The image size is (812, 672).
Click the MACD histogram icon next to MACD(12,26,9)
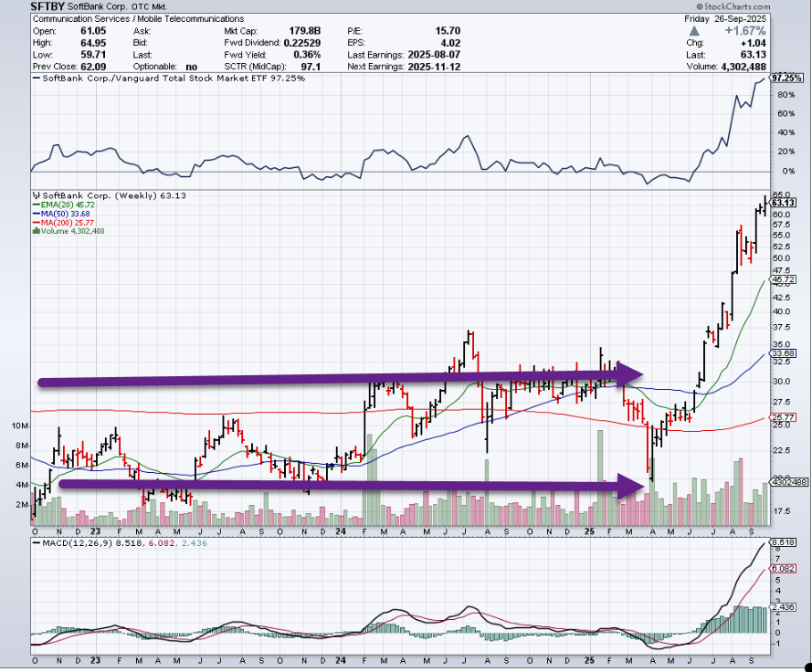click(36, 545)
